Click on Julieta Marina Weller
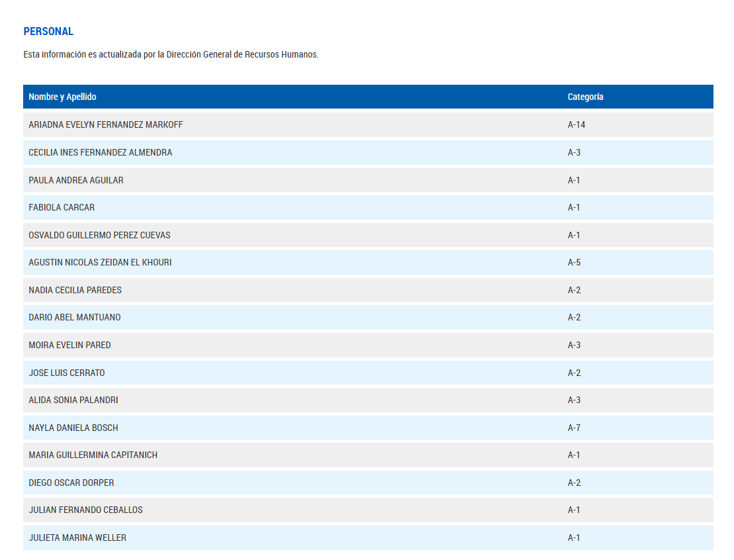Viewport: 734px width, 560px height. tap(77, 537)
